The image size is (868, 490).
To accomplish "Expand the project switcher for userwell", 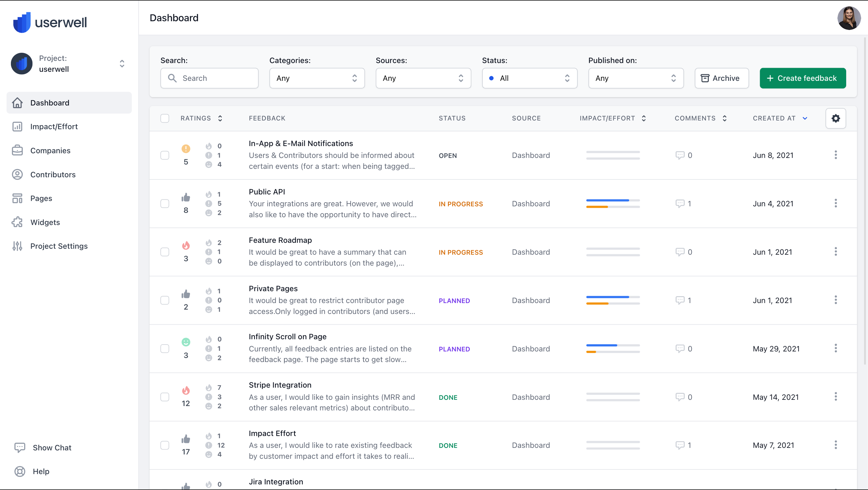I will 122,63.
